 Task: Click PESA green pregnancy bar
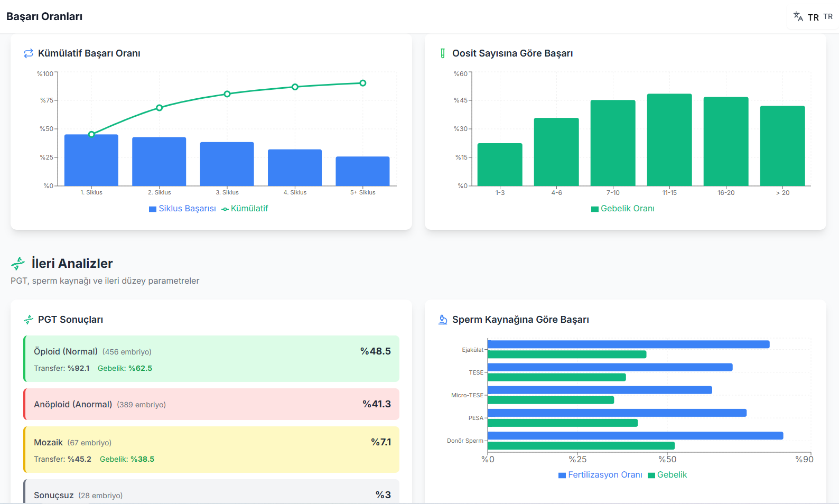pyautogui.click(x=563, y=423)
